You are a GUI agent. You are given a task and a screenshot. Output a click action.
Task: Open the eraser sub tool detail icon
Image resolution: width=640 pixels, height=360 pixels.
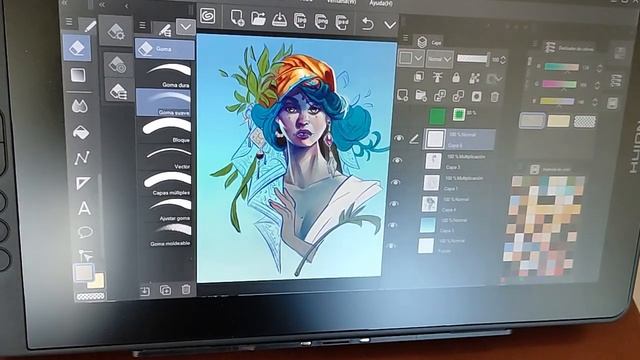click(x=118, y=64)
